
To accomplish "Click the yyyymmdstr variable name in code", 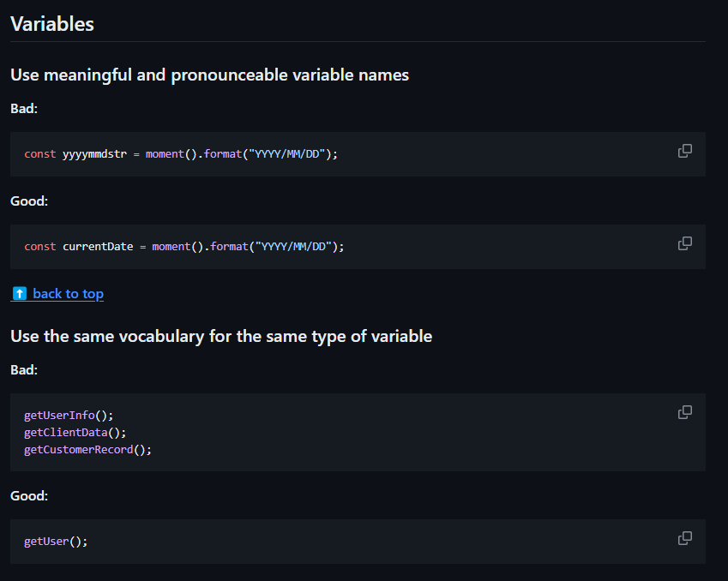I will (94, 154).
